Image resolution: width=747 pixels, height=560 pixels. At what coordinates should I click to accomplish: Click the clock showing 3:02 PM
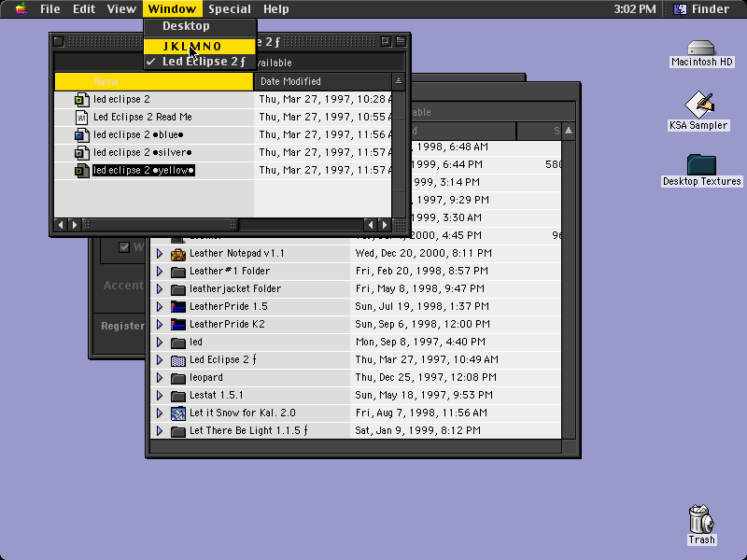(635, 9)
